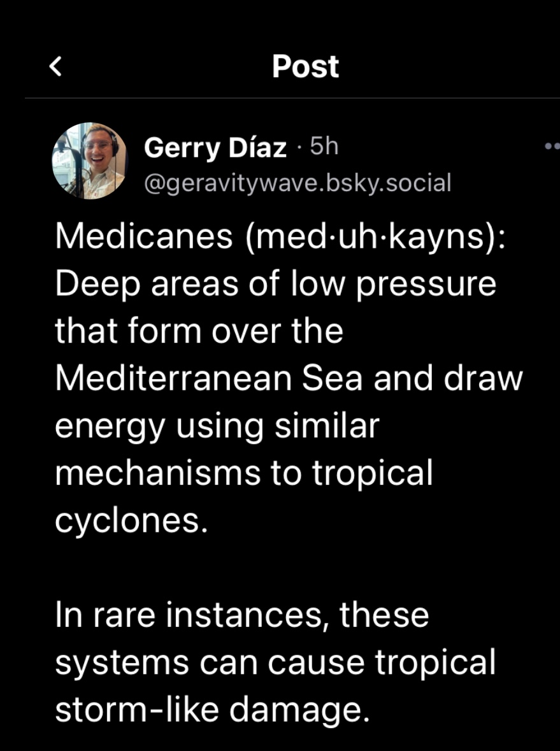The width and height of the screenshot is (560, 751).
Task: Click the 'that form over the' line
Action: coord(199,331)
